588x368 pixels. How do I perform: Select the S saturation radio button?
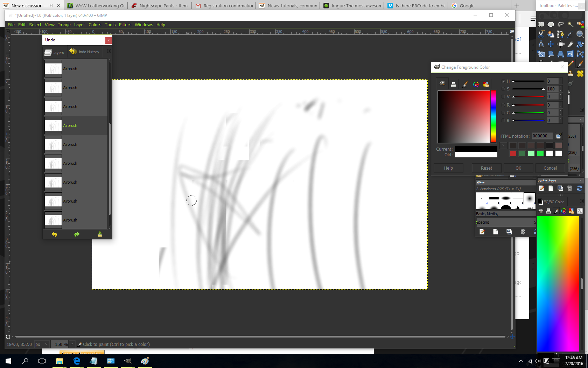[x=503, y=89]
